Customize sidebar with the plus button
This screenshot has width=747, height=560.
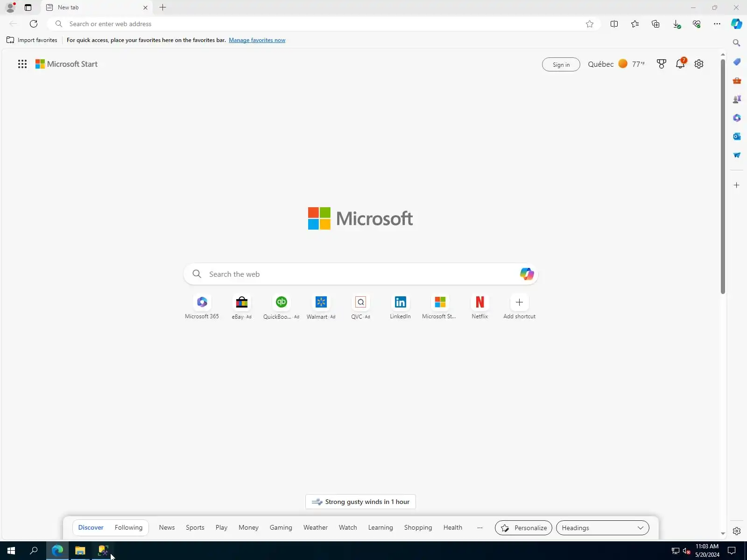[737, 185]
